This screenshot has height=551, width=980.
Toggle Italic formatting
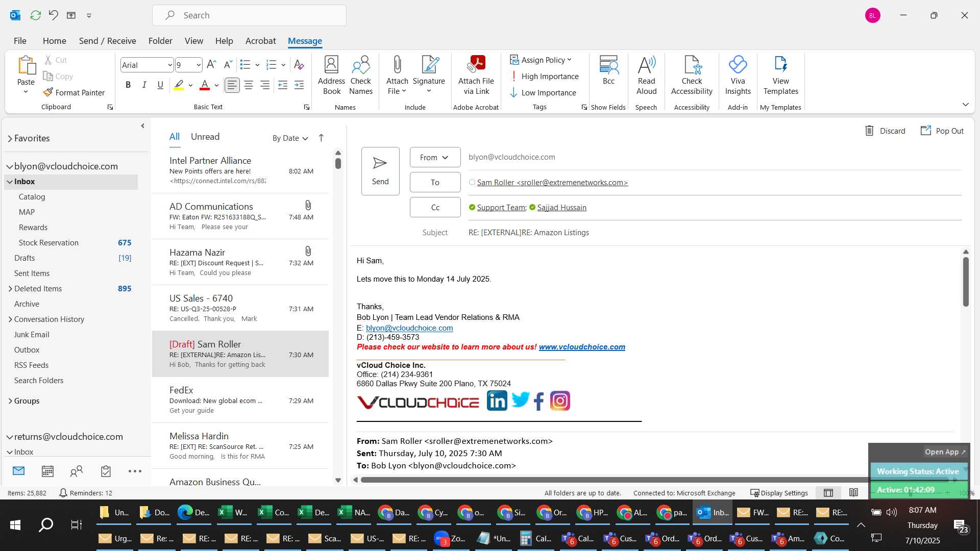pos(144,85)
